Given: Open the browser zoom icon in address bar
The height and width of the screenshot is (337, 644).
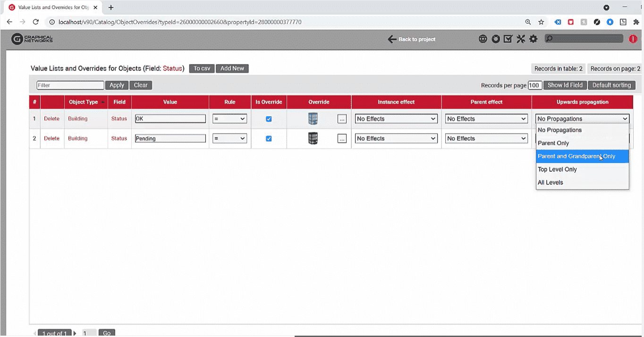Looking at the screenshot, I should point(528,22).
